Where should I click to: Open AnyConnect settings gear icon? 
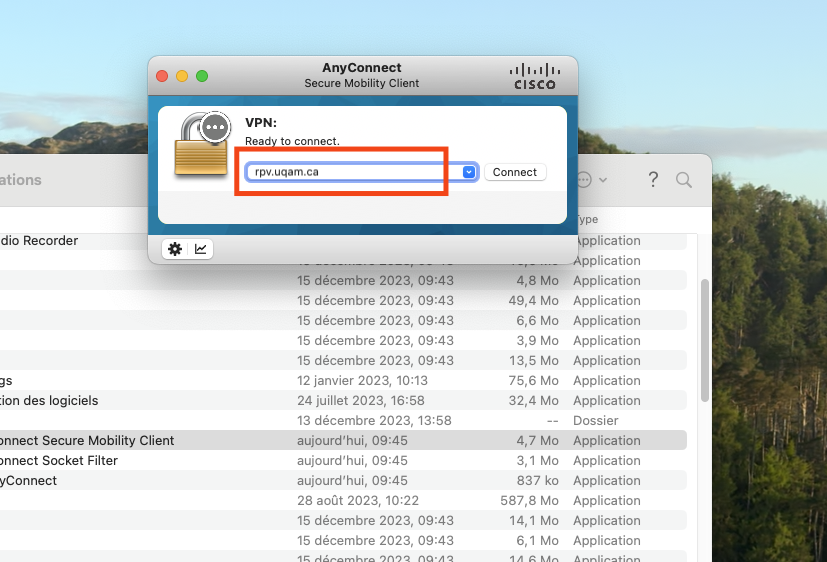click(x=175, y=249)
